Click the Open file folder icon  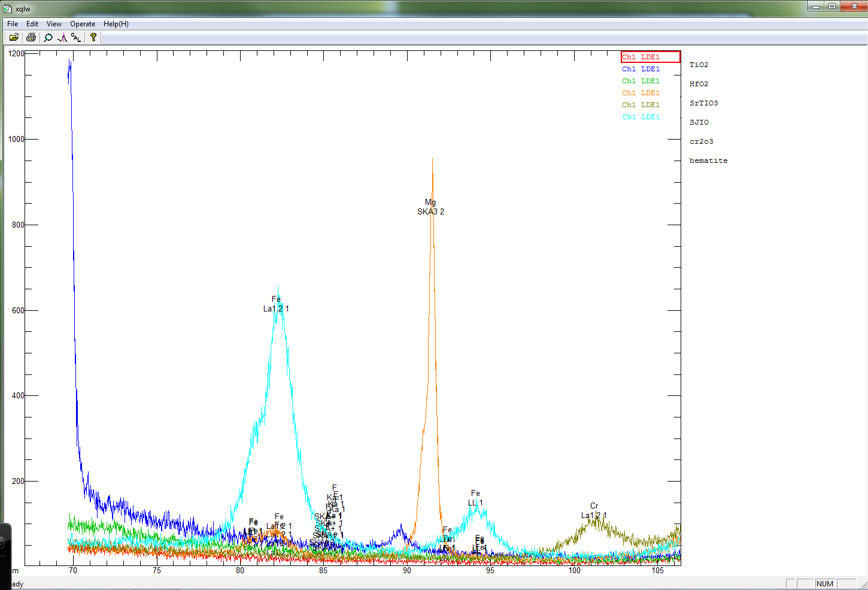[x=14, y=37]
